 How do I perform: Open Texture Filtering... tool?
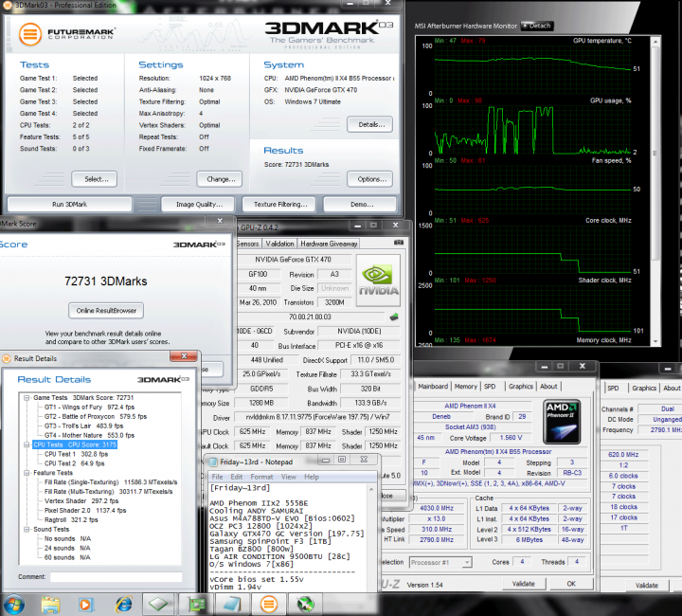pos(278,204)
